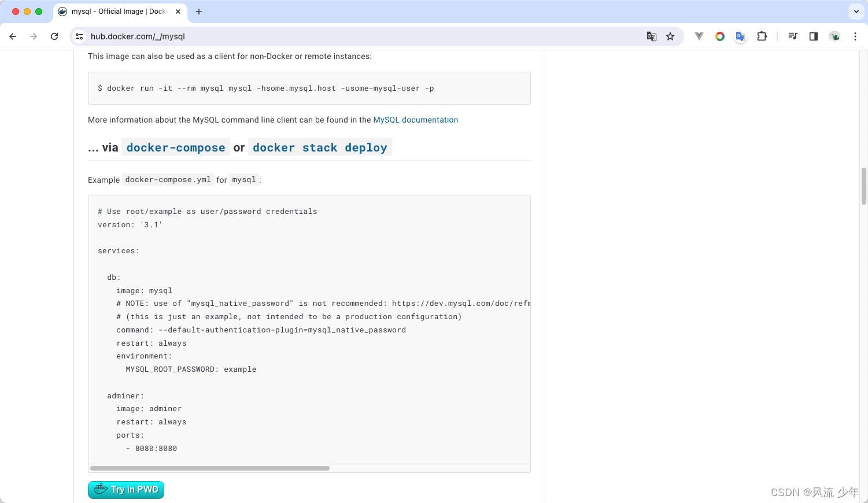The image size is (868, 503).
Task: Go forward to the next page
Action: click(34, 36)
